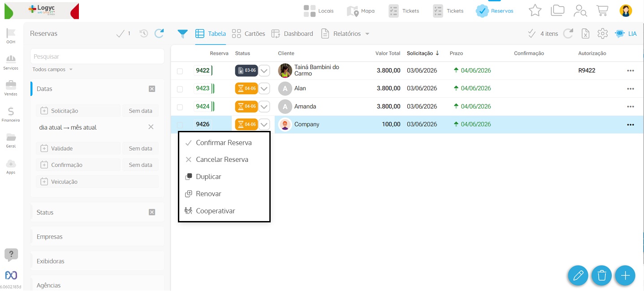Click the blue filter funnel icon

[x=182, y=34]
